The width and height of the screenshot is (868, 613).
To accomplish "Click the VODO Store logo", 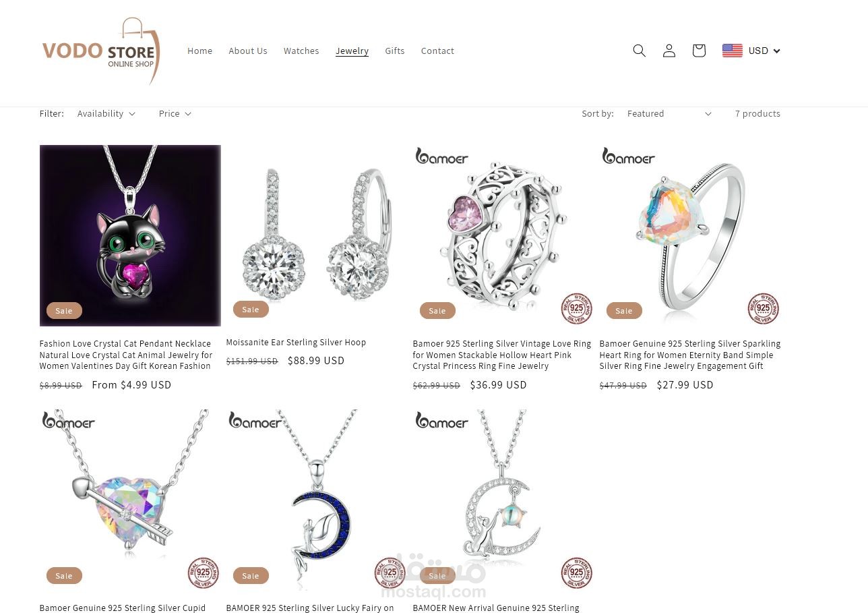I will 101,51.
